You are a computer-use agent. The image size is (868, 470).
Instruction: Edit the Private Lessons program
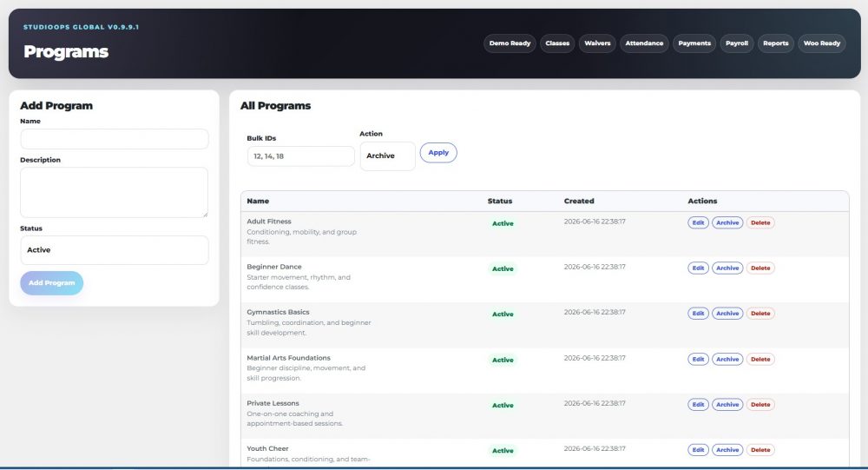tap(698, 405)
